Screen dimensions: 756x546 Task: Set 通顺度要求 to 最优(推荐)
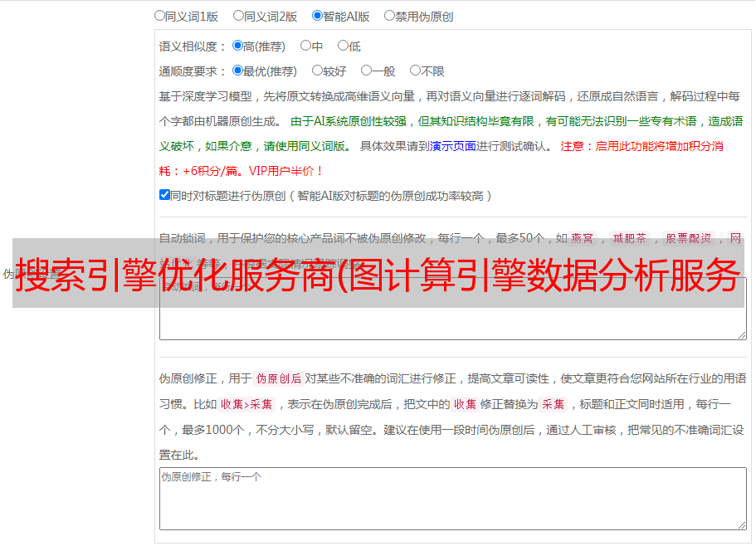(x=237, y=71)
